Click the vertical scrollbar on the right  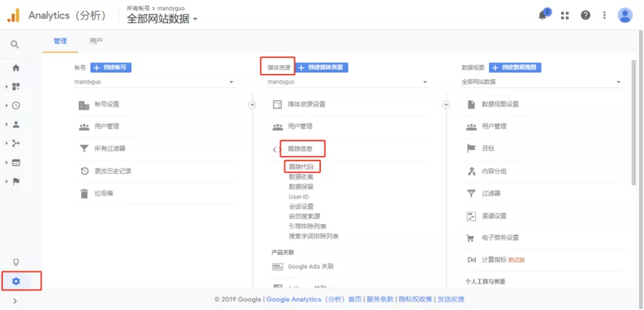point(633,119)
